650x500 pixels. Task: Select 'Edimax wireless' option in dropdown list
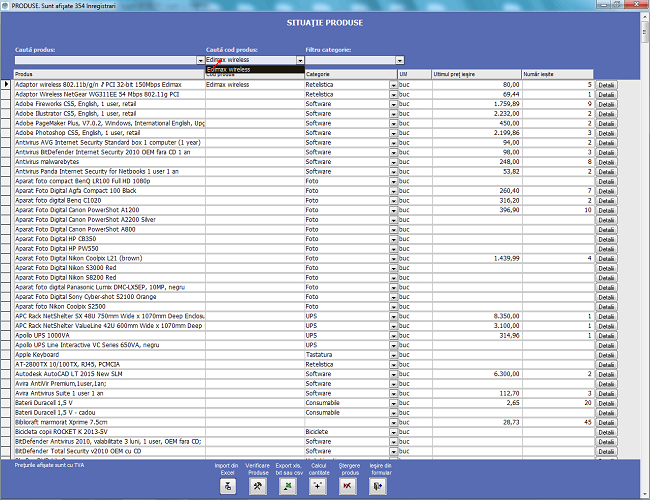point(255,69)
